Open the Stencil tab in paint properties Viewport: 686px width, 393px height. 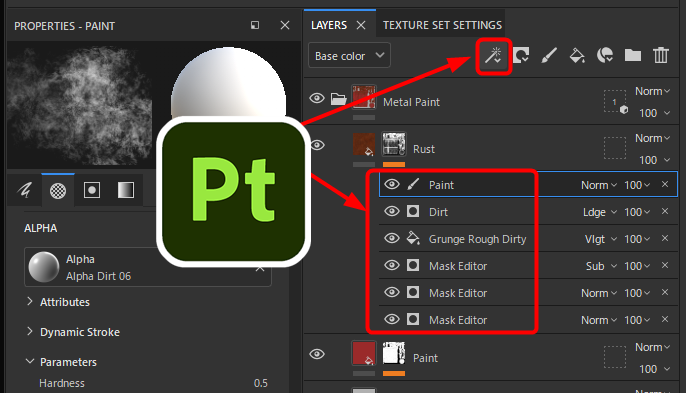92,190
